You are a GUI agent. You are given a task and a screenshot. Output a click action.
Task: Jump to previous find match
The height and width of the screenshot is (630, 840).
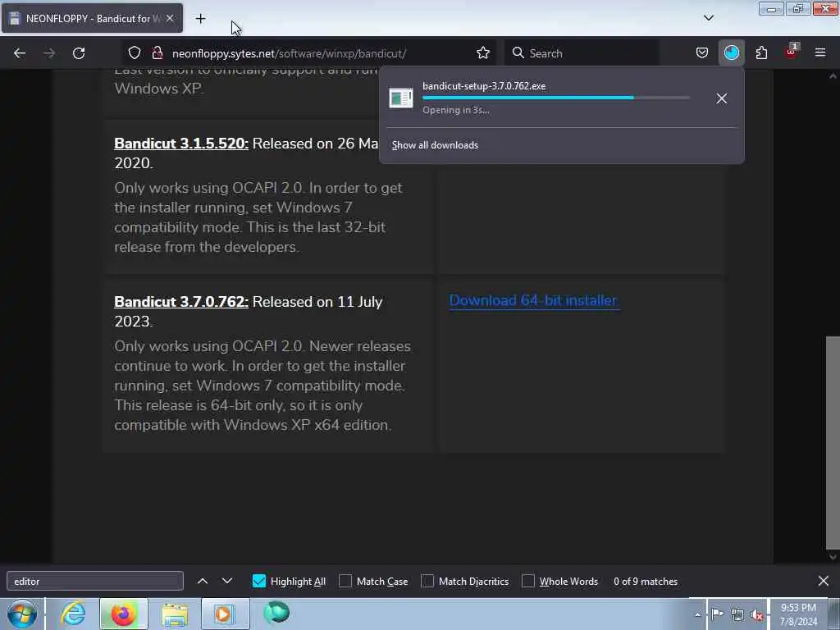coord(203,582)
